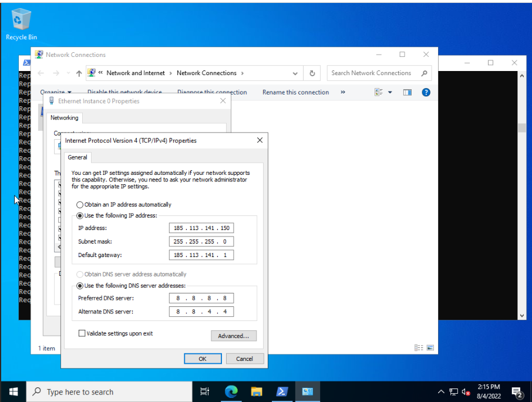The height and width of the screenshot is (402, 532).
Task: Show more toolbar commands chevron
Action: (x=343, y=92)
